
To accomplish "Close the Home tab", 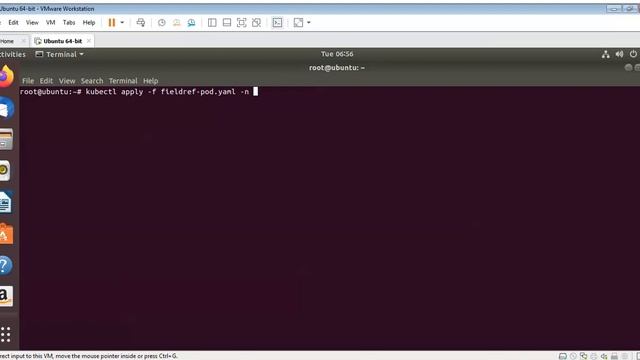I will (x=24, y=41).
